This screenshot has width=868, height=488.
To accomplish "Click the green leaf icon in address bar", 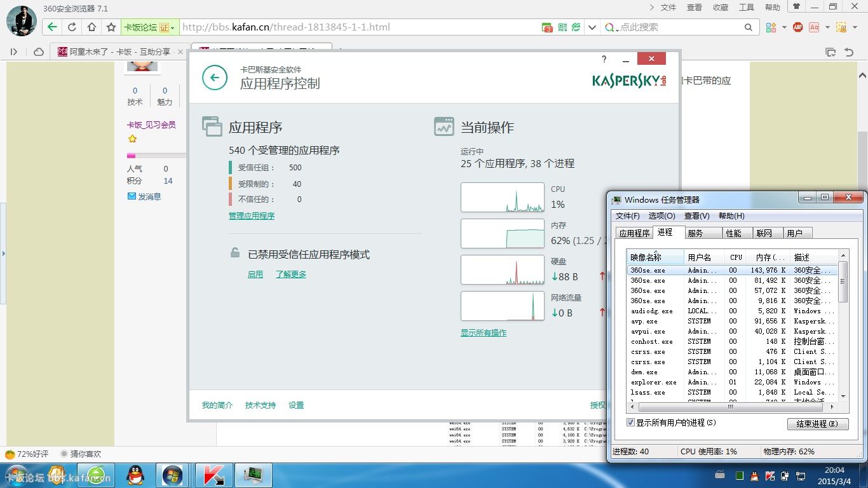I will (576, 27).
